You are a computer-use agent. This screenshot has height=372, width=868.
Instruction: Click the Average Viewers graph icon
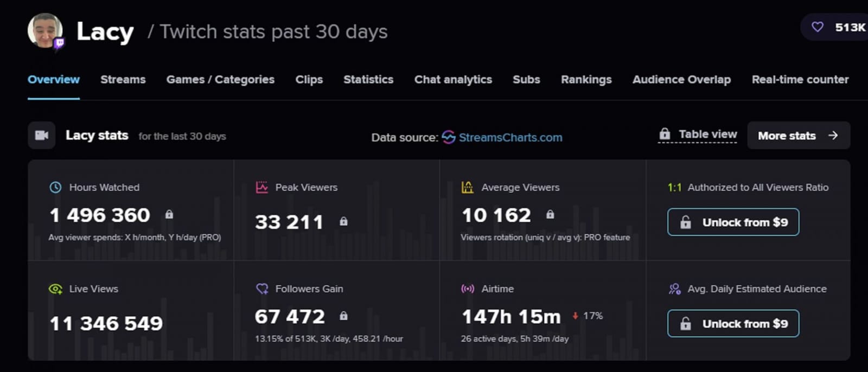click(467, 187)
